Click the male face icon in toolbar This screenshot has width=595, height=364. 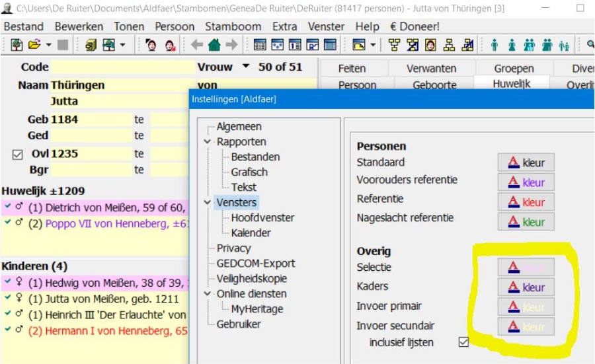click(151, 45)
